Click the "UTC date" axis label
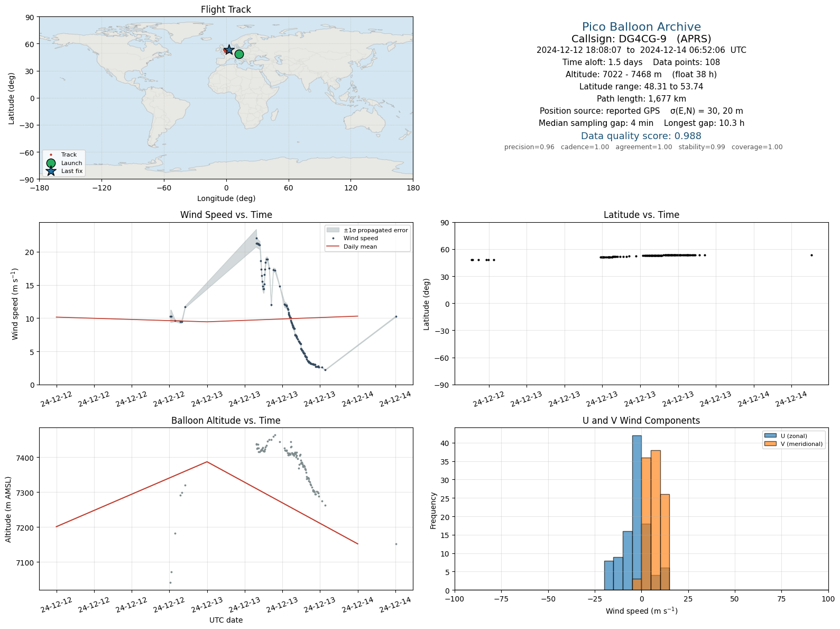This screenshot has width=840, height=629. coord(226,620)
